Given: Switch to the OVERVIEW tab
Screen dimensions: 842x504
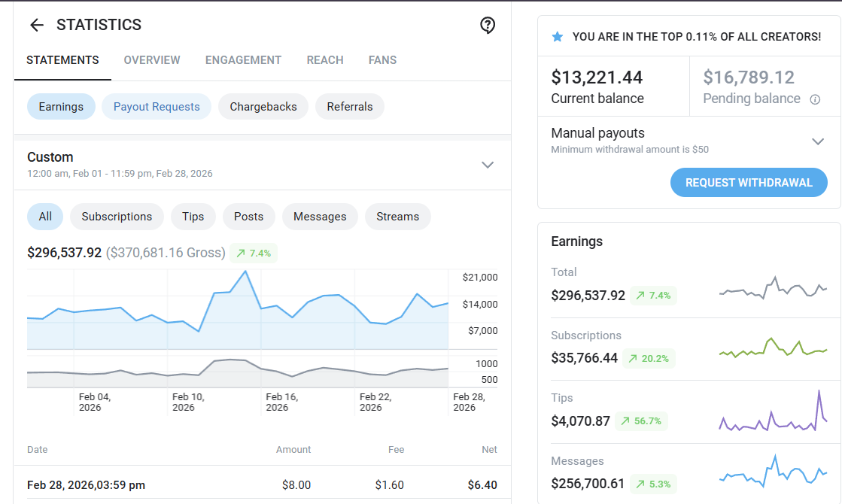Looking at the screenshot, I should 152,60.
